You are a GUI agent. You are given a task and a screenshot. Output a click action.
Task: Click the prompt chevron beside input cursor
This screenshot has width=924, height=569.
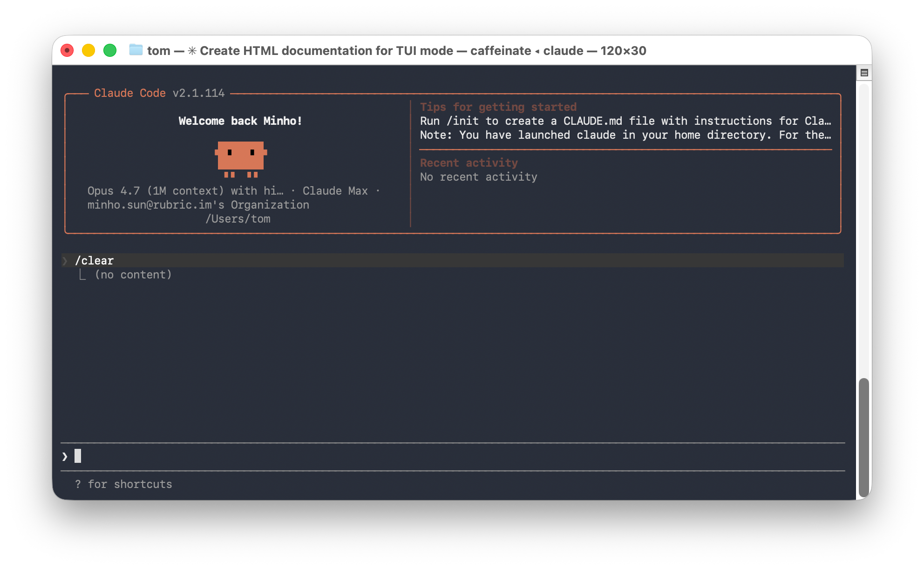point(65,456)
